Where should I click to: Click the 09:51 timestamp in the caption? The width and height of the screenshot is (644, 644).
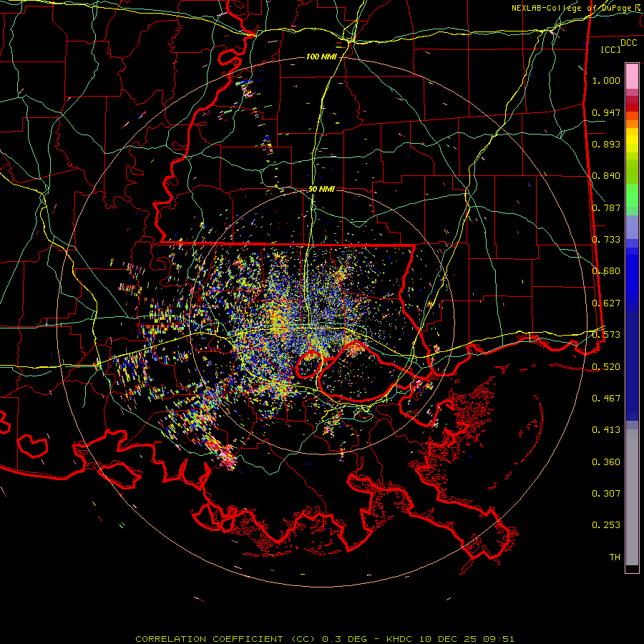(x=499, y=639)
